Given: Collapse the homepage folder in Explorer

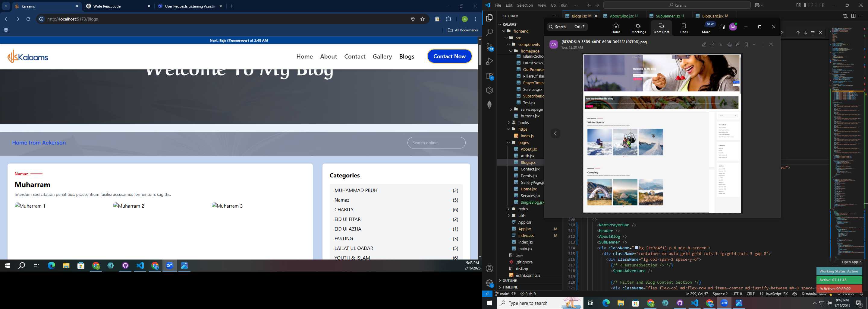Looking at the screenshot, I should coord(511,51).
